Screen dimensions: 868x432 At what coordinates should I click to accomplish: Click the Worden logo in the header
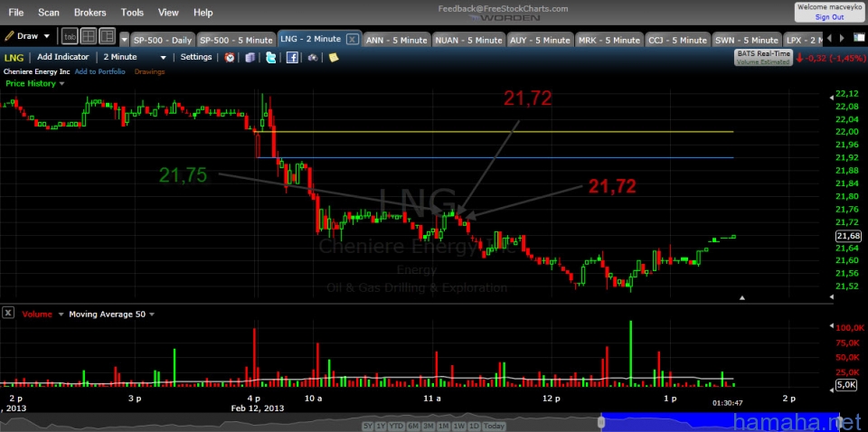[504, 18]
